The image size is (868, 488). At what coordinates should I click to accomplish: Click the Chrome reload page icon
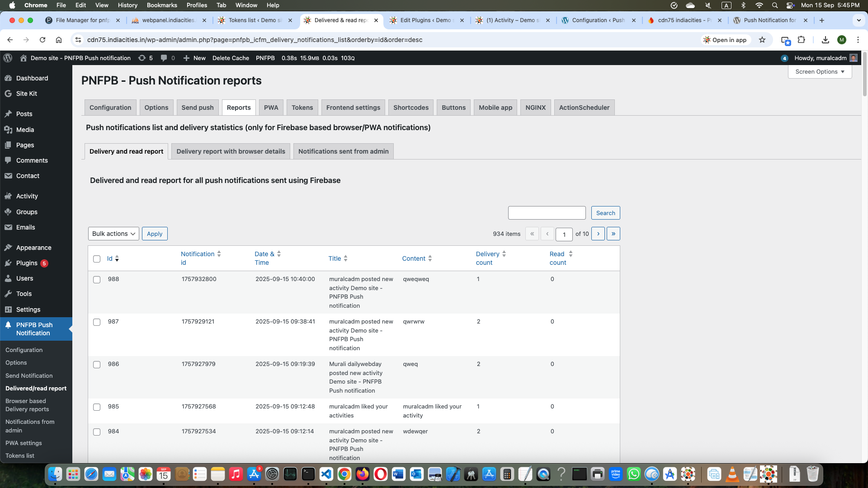42,40
